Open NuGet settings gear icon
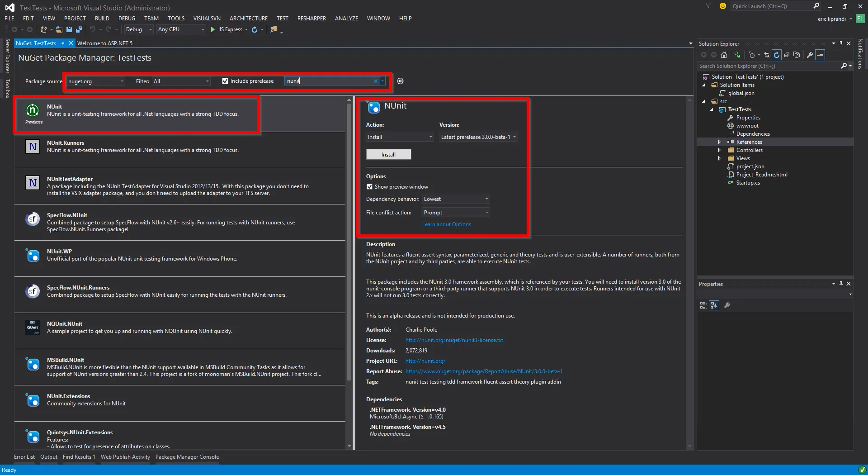 coord(400,81)
